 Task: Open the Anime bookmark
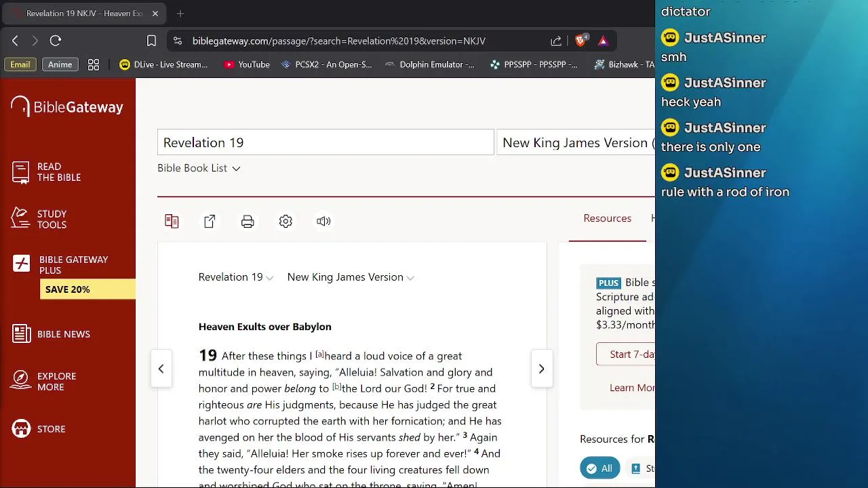(x=60, y=64)
